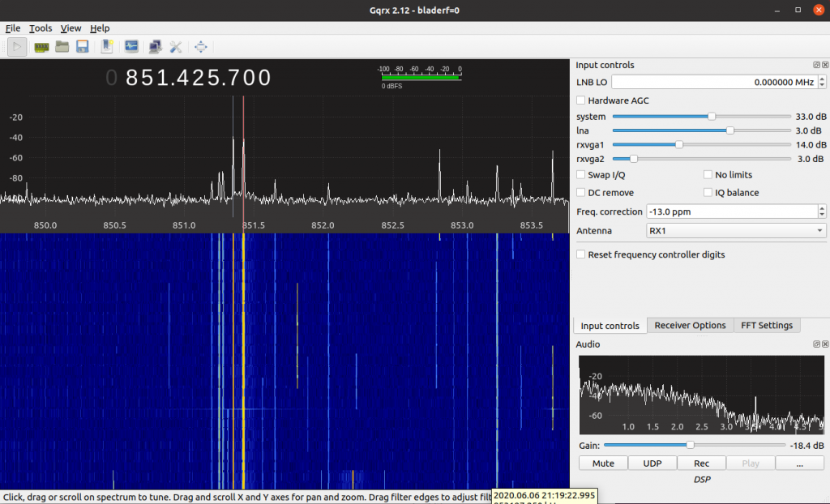Decrease LNB LO with the down arrow
The height and width of the screenshot is (504, 830).
[x=822, y=85]
